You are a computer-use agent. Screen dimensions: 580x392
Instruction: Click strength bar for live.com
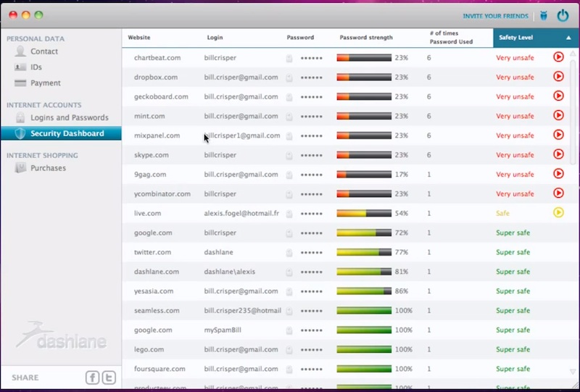364,213
